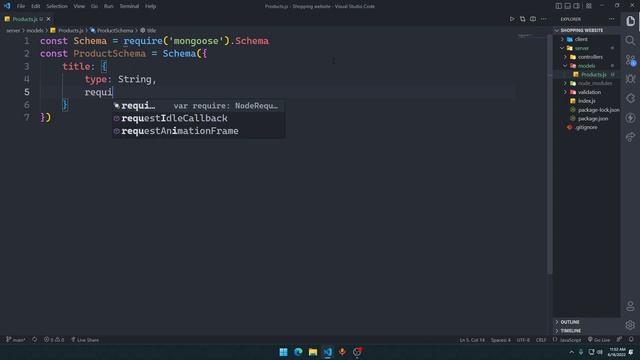This screenshot has width=640, height=360.
Task: Change encoding via UTF-8 status item
Action: coord(523,340)
